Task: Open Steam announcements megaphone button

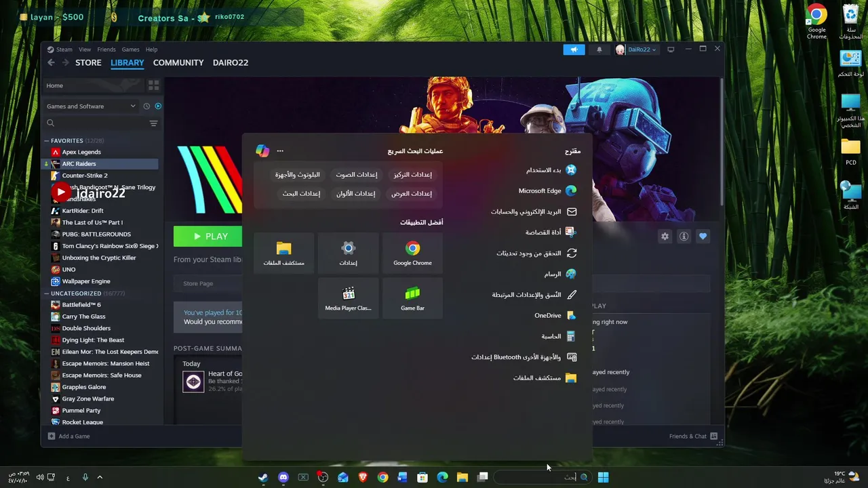Action: point(574,49)
